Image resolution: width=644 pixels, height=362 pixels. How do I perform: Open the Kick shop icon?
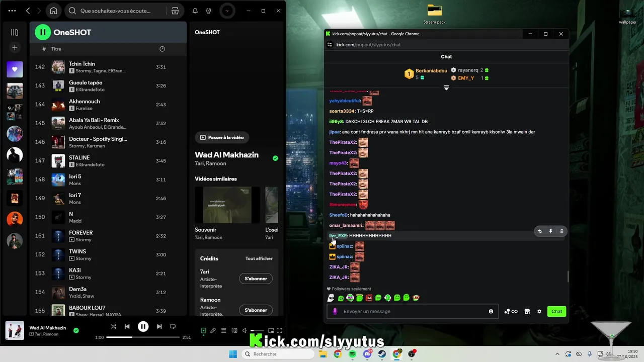tap(527, 311)
